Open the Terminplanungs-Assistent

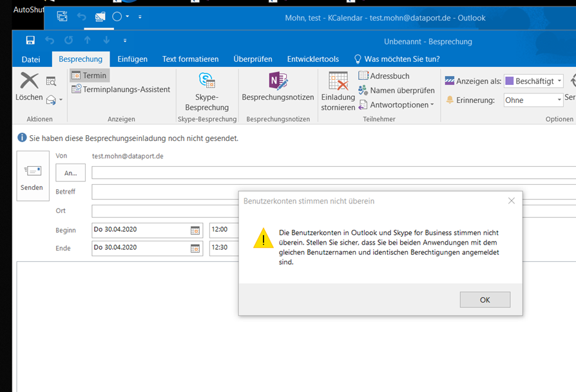(x=121, y=89)
